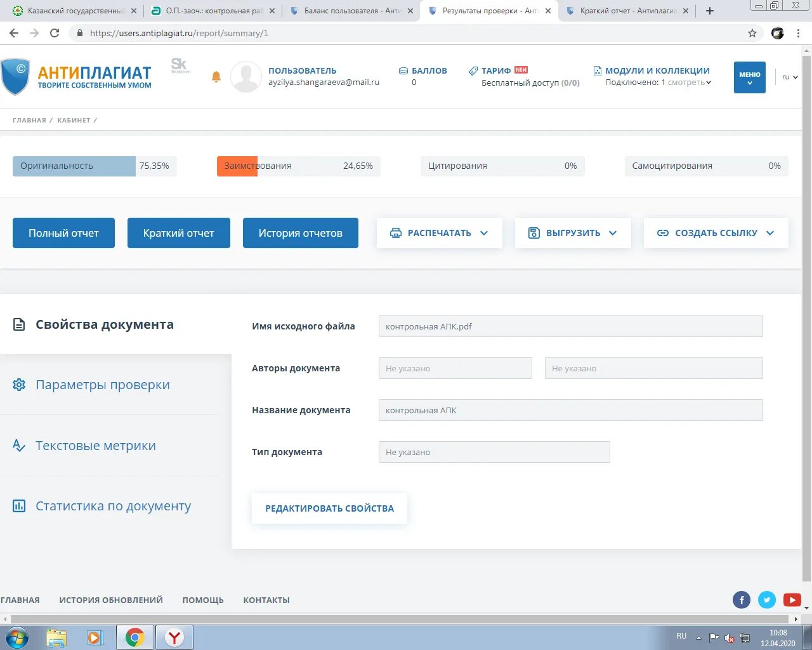Open YouTube social icon in footer
The width and height of the screenshot is (812, 650).
coord(792,600)
